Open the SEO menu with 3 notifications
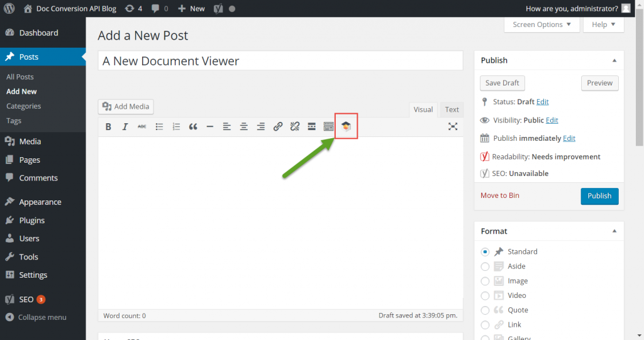This screenshot has height=340, width=644. [x=43, y=299]
